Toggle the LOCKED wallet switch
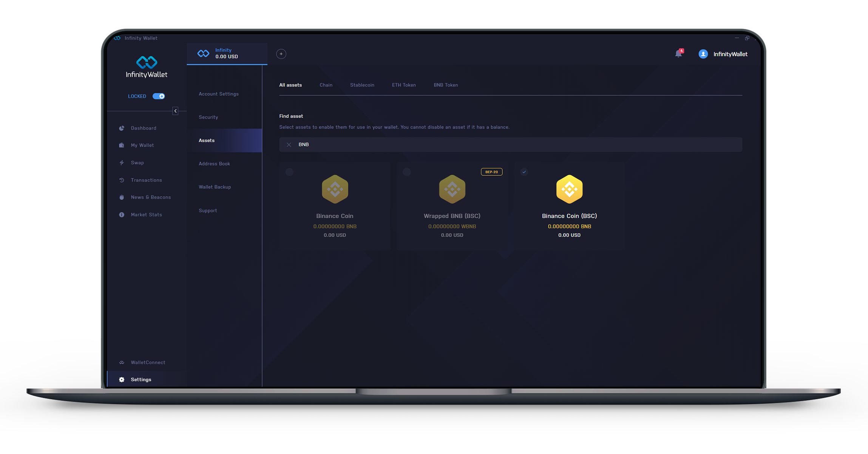This screenshot has width=868, height=454. click(160, 95)
